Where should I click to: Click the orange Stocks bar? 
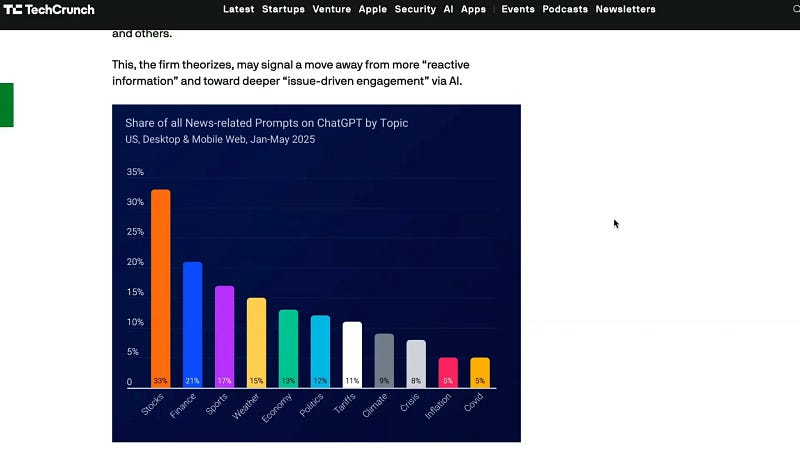point(161,288)
